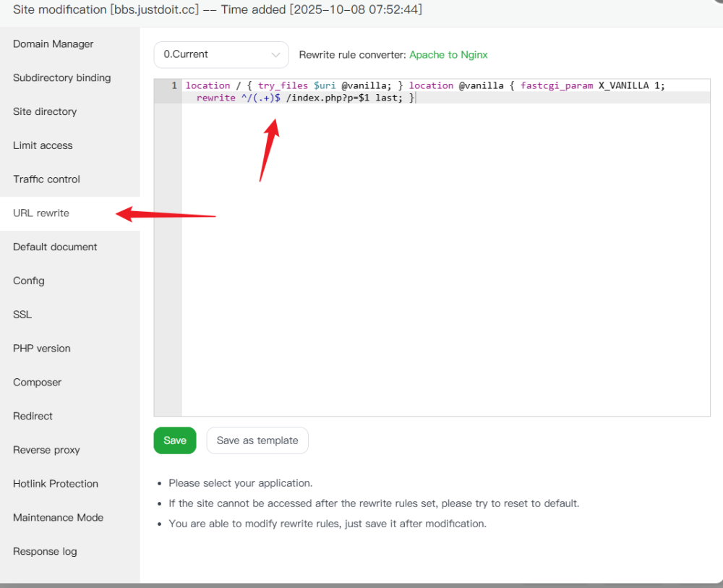Open the Config tab
The image size is (723, 588).
coord(29,281)
